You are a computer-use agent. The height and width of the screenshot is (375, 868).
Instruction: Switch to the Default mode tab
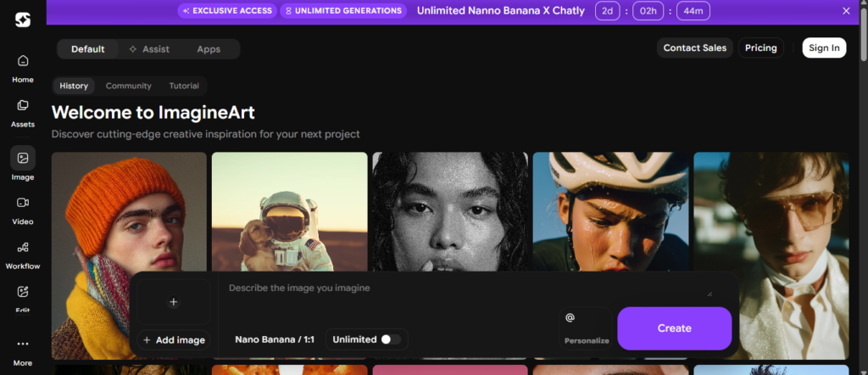[x=88, y=49]
